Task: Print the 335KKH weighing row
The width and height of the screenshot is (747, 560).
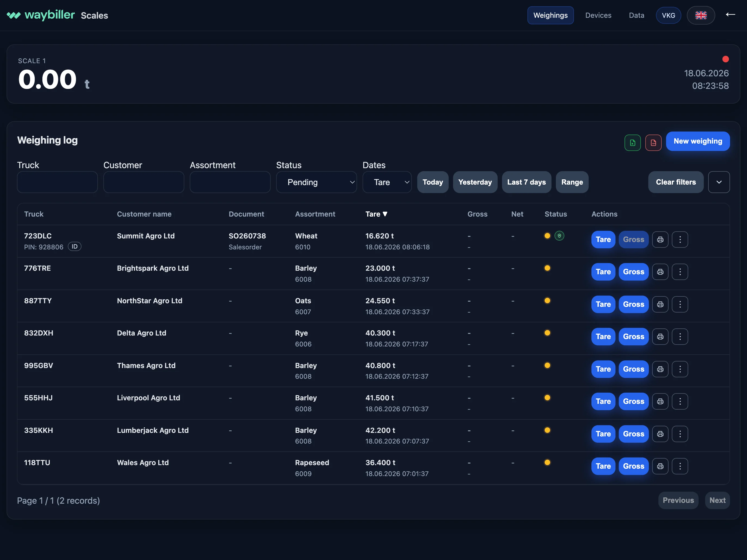Action: click(660, 434)
